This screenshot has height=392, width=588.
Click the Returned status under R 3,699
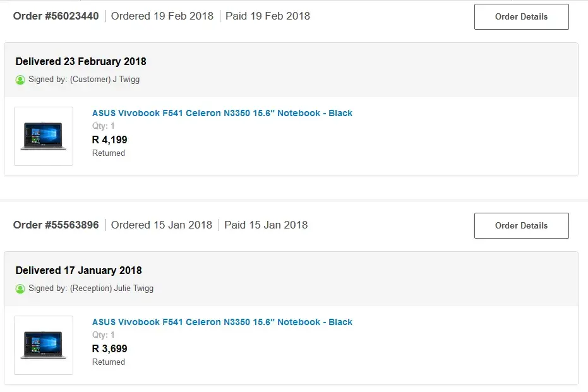pos(109,362)
